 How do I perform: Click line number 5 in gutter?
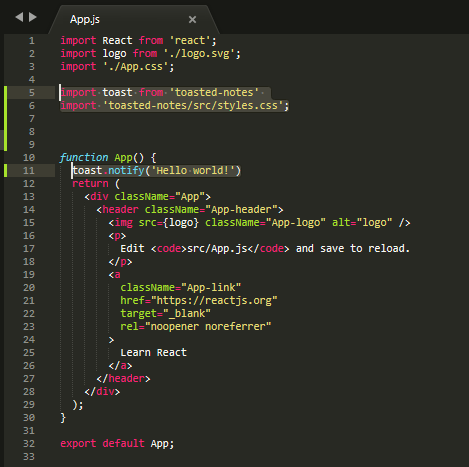pyautogui.click(x=32, y=93)
